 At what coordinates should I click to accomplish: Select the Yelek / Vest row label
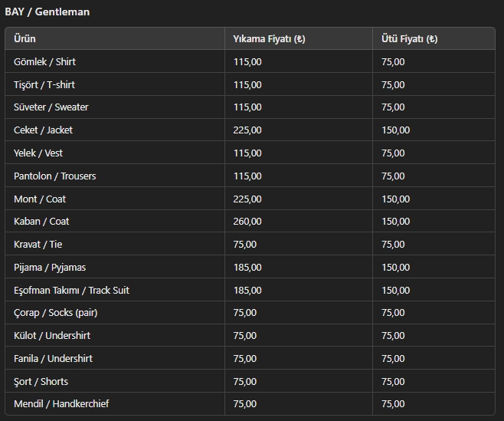38,153
